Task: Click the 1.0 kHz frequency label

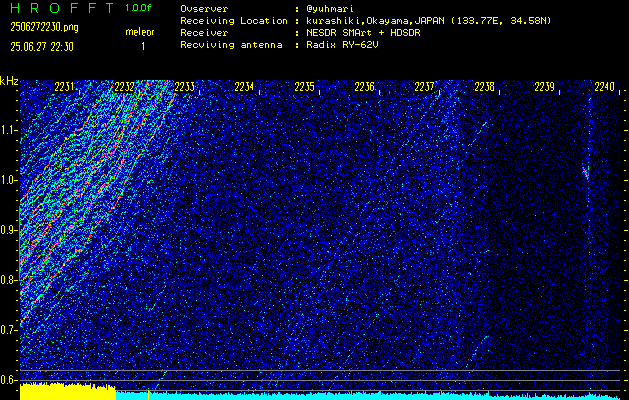Action: 8,181
